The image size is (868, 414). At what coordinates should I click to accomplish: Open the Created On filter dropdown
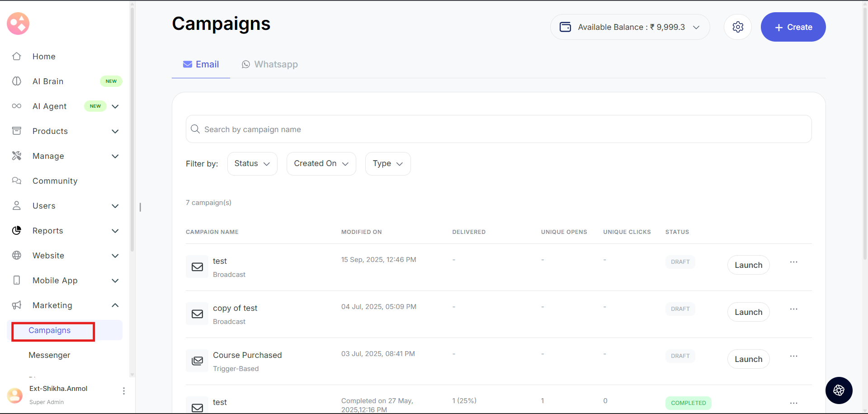321,164
